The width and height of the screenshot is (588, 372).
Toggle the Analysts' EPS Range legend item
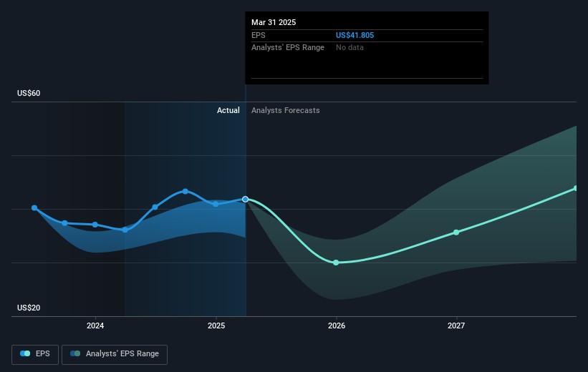[115, 354]
